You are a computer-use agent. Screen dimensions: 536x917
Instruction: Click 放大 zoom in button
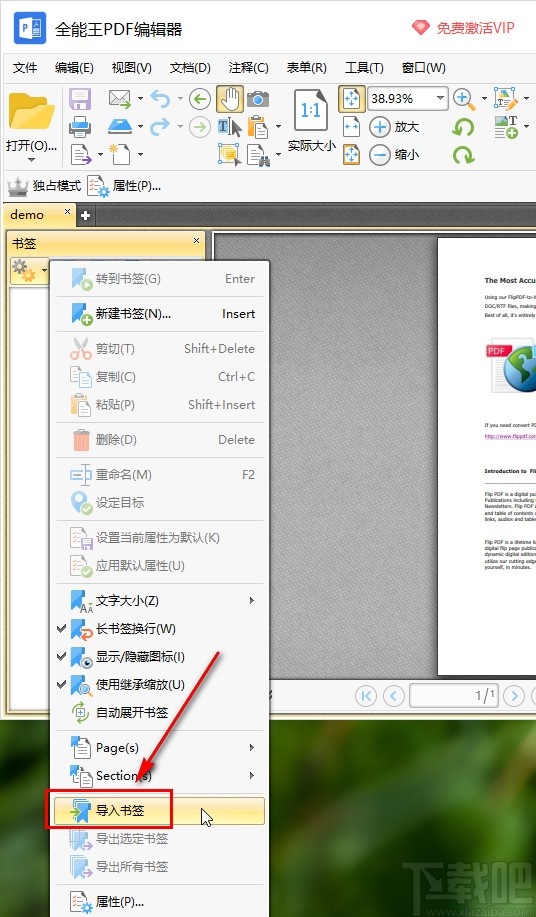(395, 127)
